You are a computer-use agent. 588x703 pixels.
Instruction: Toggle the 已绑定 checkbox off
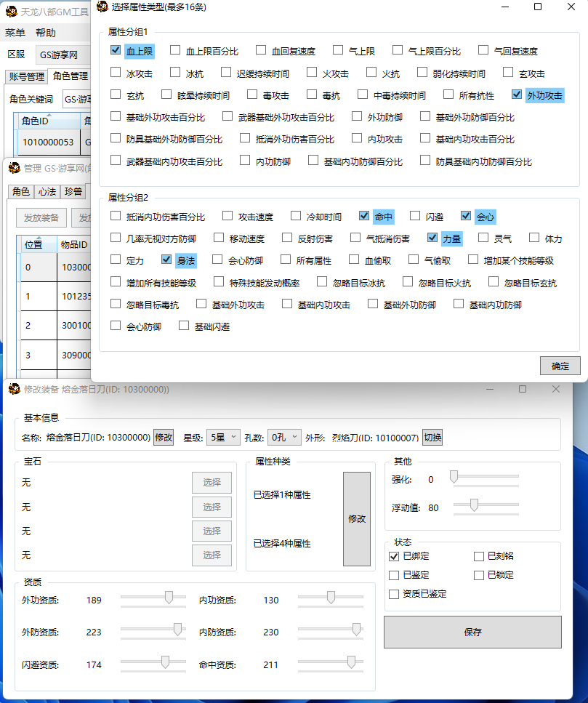click(x=394, y=557)
